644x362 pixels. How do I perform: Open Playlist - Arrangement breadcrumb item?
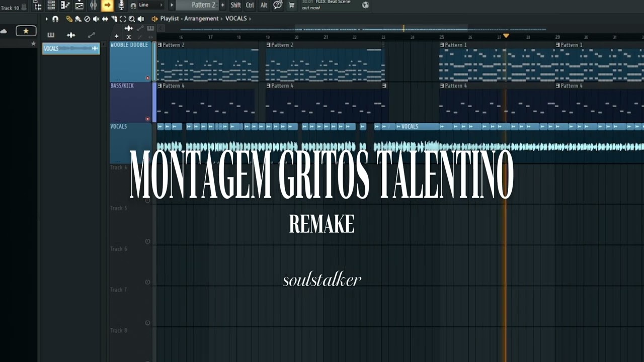coord(189,19)
